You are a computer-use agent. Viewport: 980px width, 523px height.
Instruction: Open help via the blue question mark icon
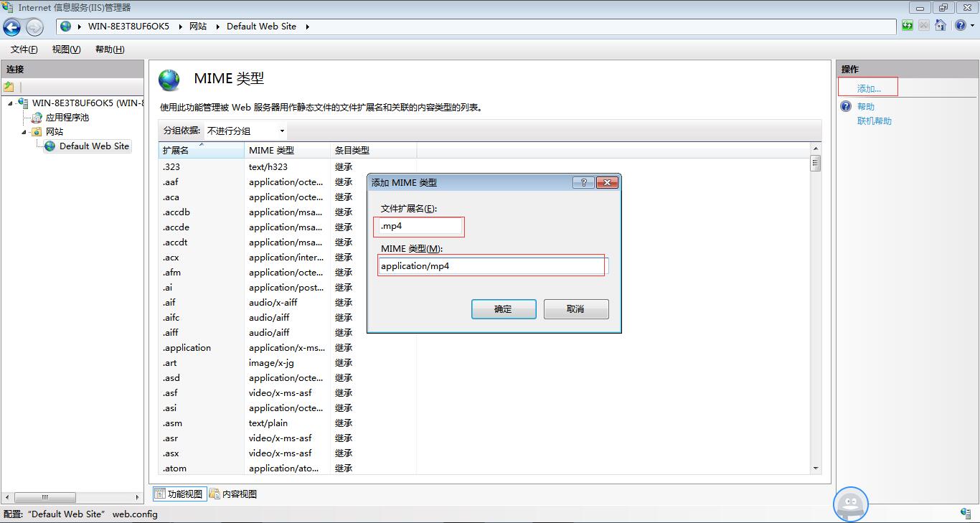(x=959, y=26)
